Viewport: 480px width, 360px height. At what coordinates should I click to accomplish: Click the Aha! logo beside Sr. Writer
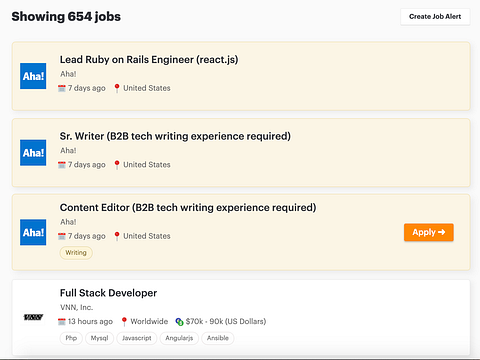pos(33,153)
